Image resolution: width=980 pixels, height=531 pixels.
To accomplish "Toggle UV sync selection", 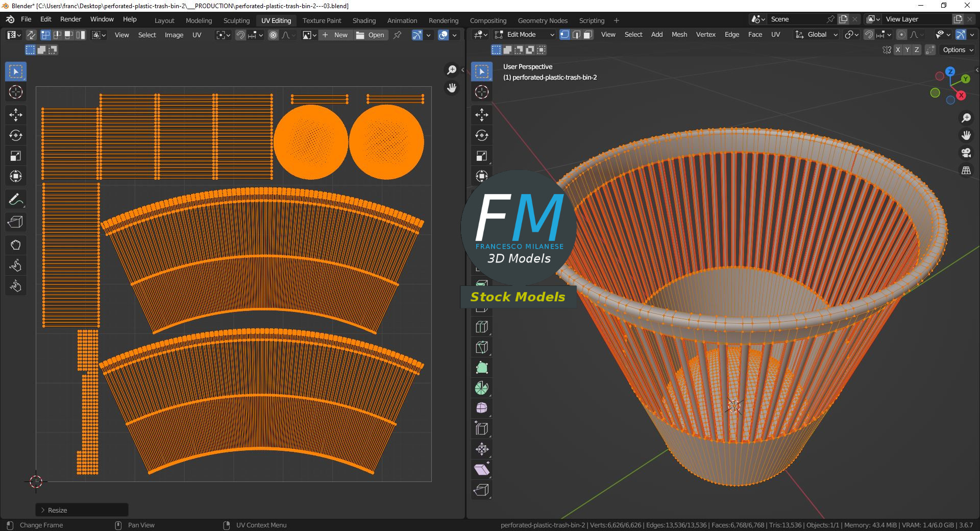I will coord(31,35).
